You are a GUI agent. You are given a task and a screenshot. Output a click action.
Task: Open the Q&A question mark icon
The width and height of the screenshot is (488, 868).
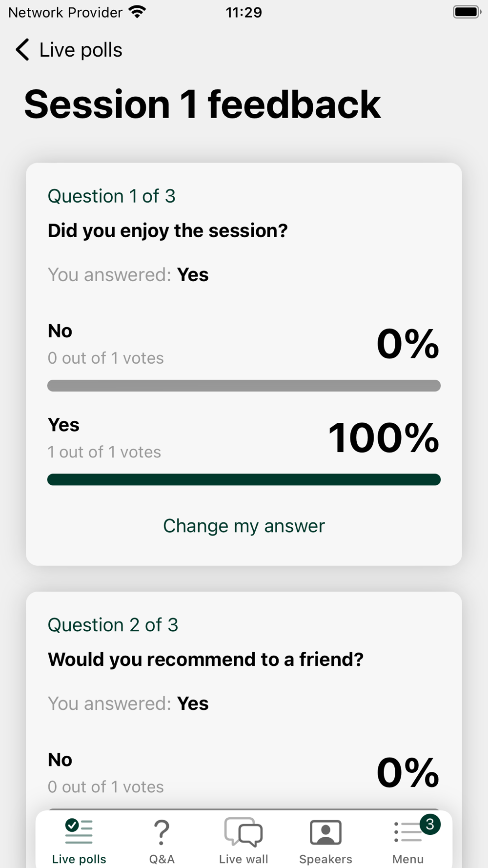coord(162,832)
